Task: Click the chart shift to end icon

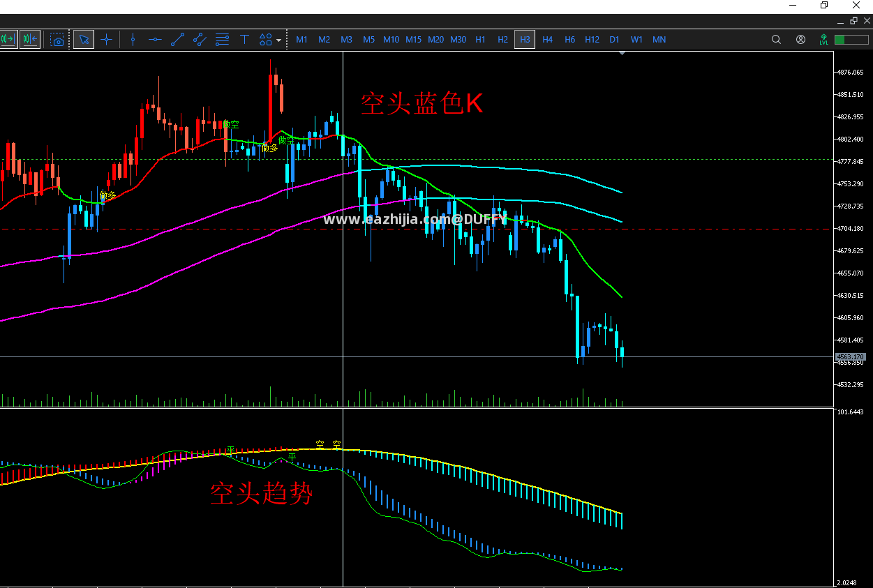Action: pyautogui.click(x=8, y=39)
